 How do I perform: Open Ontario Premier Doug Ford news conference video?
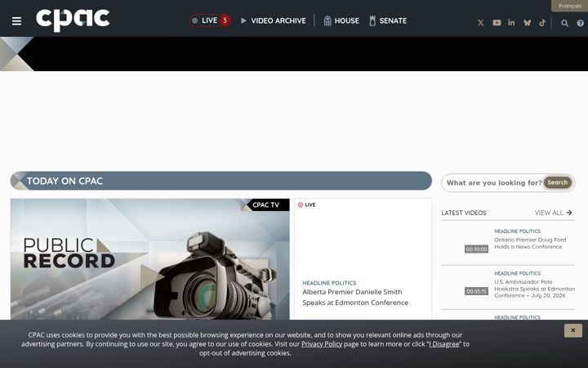click(x=530, y=244)
